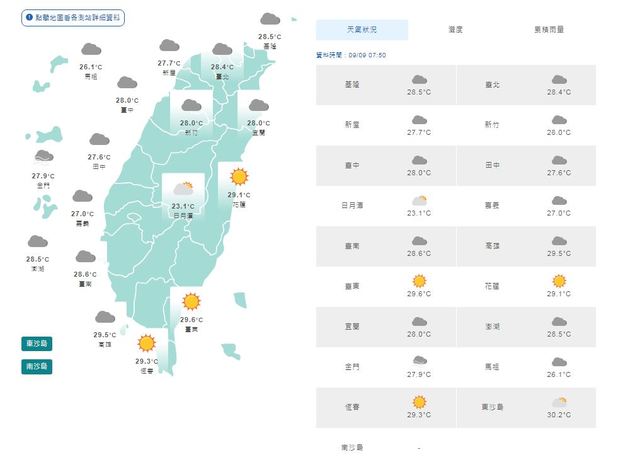Click the cloud icon above Chiayi on the map
The width and height of the screenshot is (640, 457).
(x=82, y=196)
